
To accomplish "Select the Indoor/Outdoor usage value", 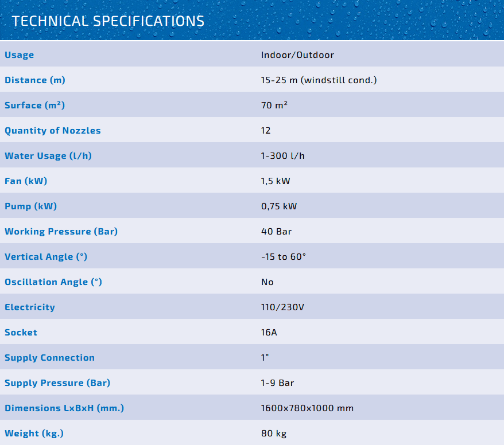I will [x=297, y=55].
